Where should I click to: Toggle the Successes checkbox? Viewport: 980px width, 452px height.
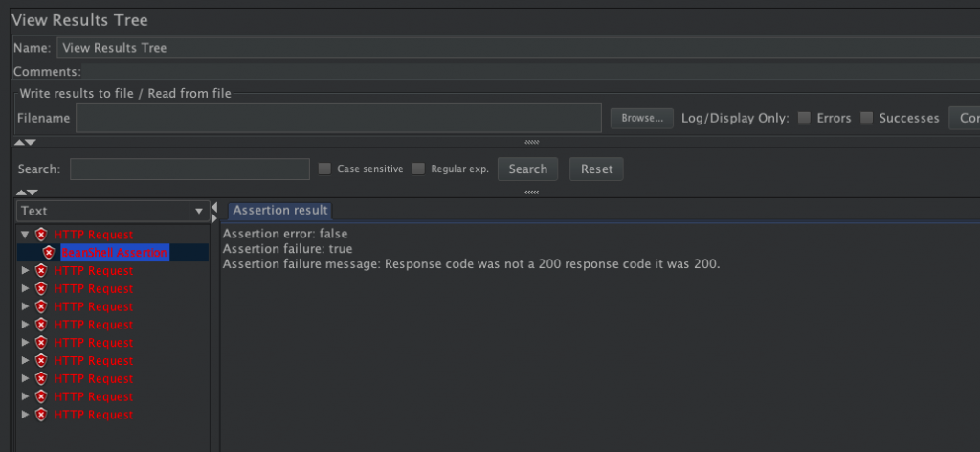click(x=866, y=118)
